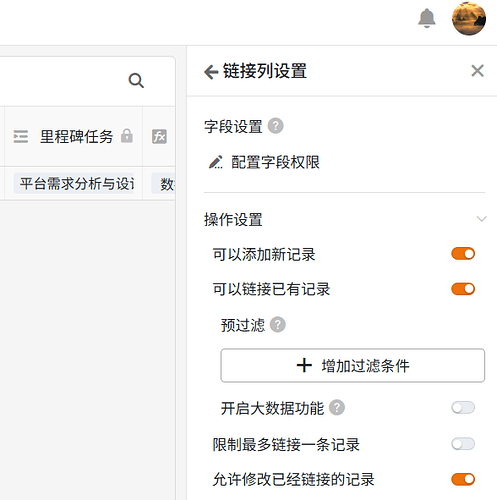Click the formula column fx icon
497x500 pixels.
pos(159,137)
